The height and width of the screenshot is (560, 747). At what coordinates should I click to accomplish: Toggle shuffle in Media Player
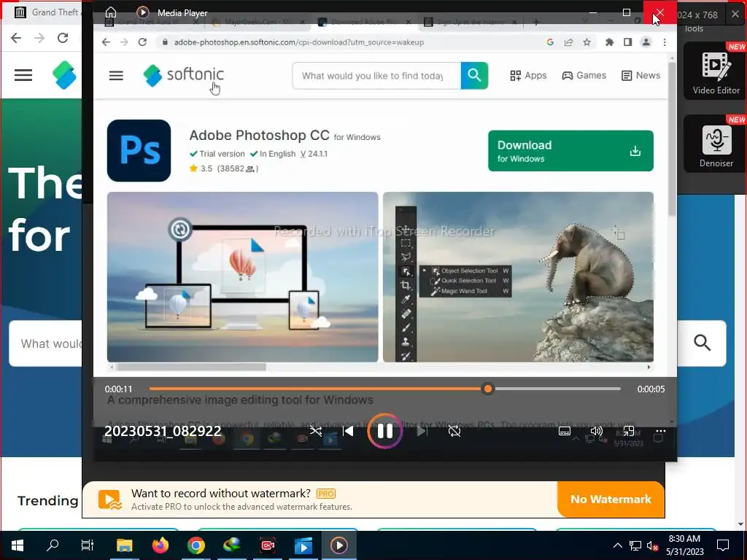click(315, 432)
